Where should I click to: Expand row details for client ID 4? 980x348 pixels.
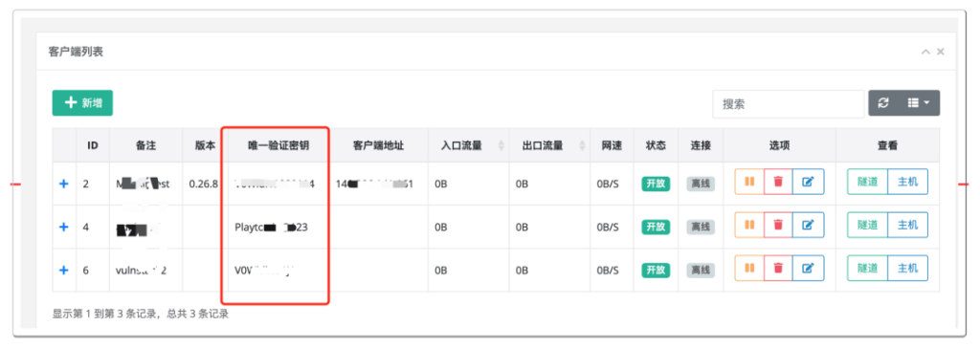63,227
